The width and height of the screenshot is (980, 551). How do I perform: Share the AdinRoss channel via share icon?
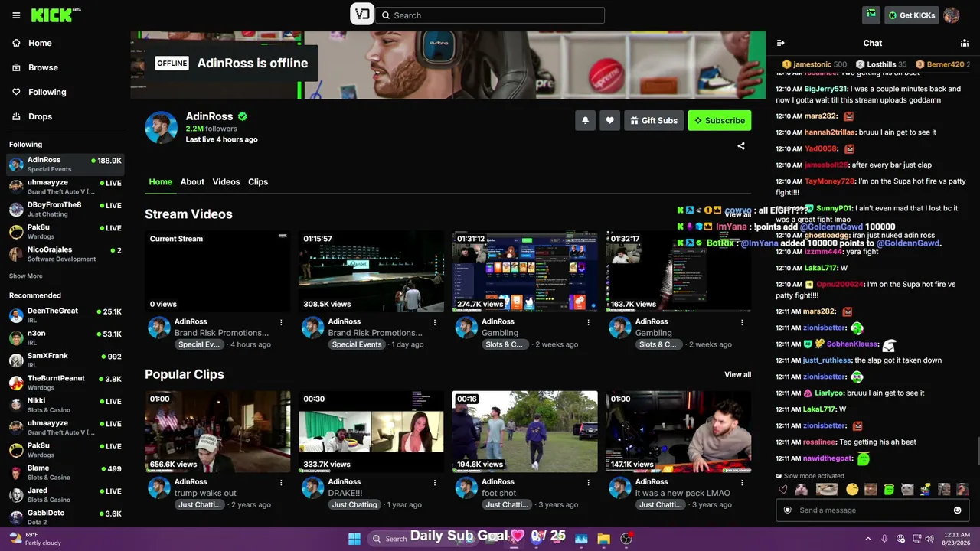741,145
